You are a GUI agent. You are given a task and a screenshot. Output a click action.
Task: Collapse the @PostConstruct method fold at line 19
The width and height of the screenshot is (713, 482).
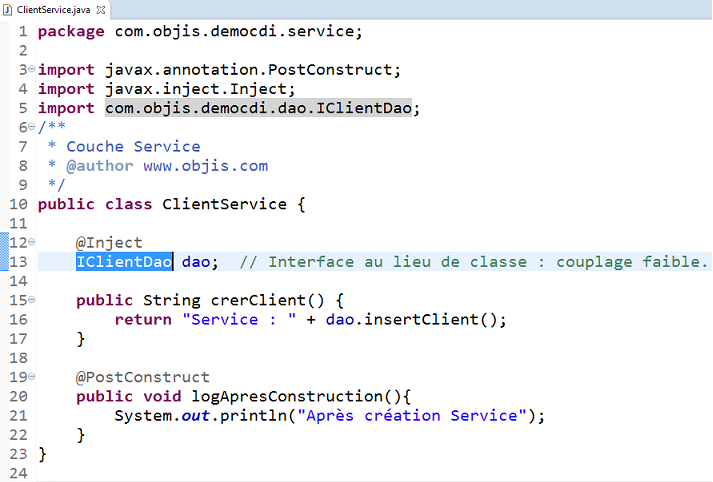[x=31, y=378]
